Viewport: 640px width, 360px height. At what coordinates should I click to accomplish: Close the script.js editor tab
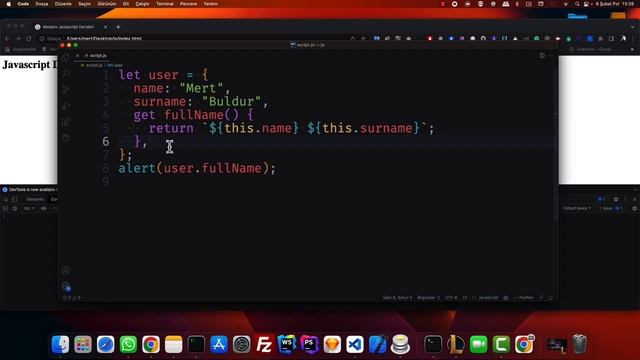click(78, 56)
